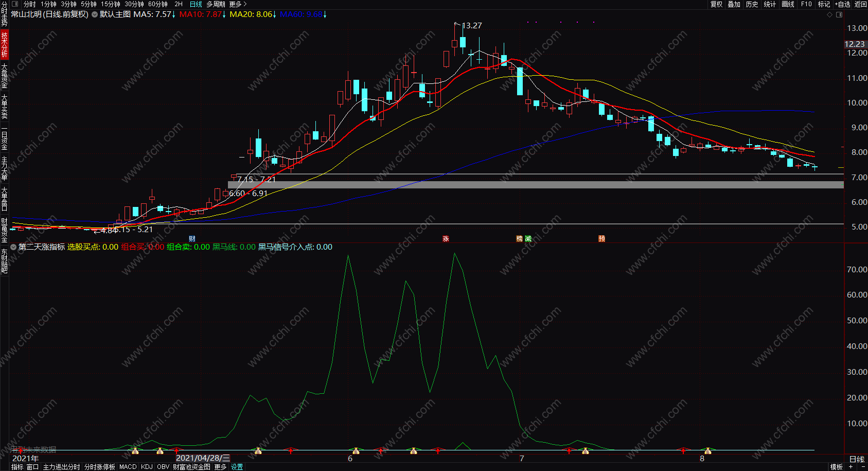Toggle the 默认主图 main chart indicator circle
The image size is (868, 471).
point(95,14)
